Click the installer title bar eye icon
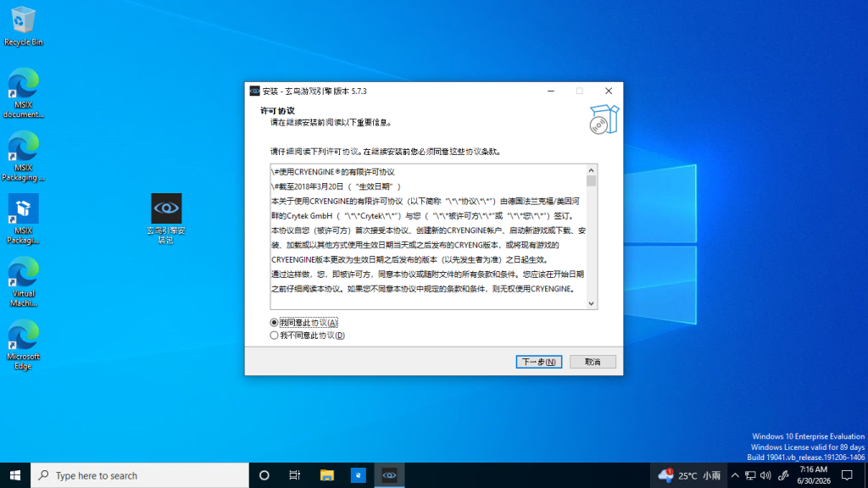This screenshot has height=488, width=868. click(254, 91)
